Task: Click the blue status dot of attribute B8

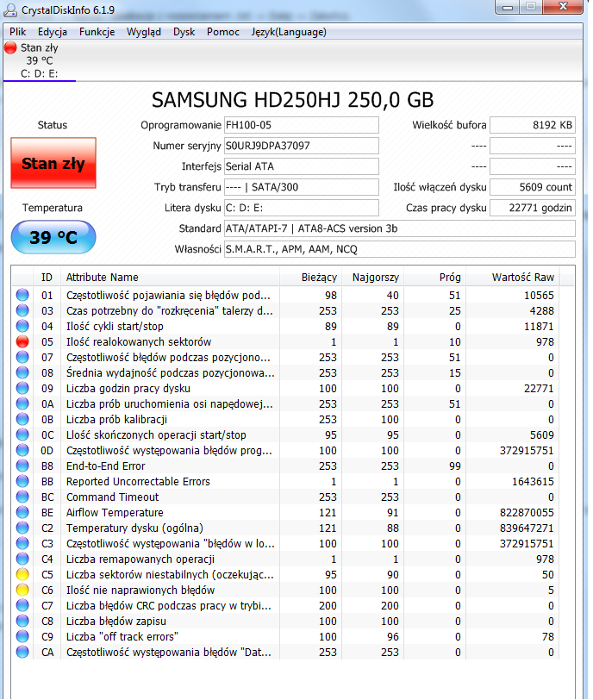Action: (x=22, y=466)
